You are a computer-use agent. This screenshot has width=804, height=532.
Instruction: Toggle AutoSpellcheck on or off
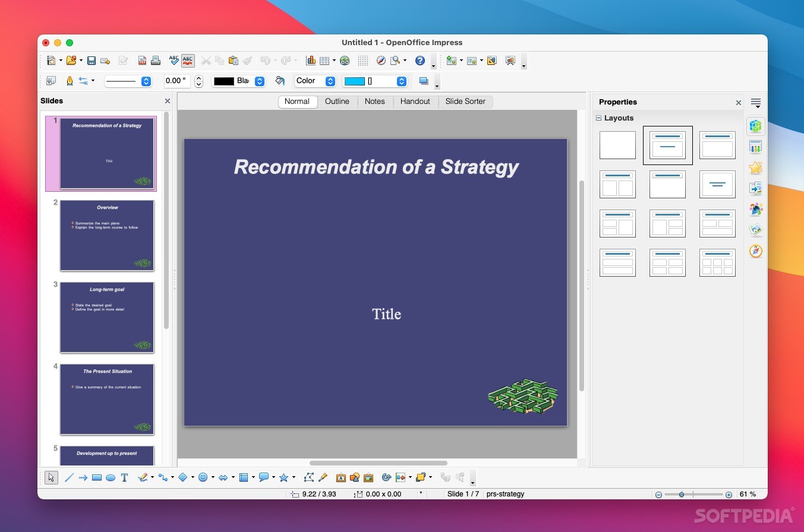pos(188,61)
